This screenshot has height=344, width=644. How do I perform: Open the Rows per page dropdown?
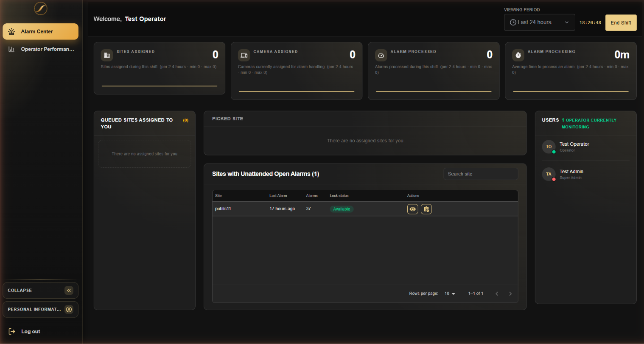click(450, 294)
